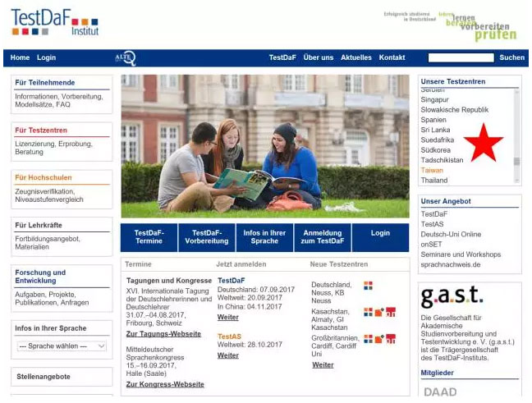Click the students campus banner photo
532x403 pixels.
click(x=265, y=146)
